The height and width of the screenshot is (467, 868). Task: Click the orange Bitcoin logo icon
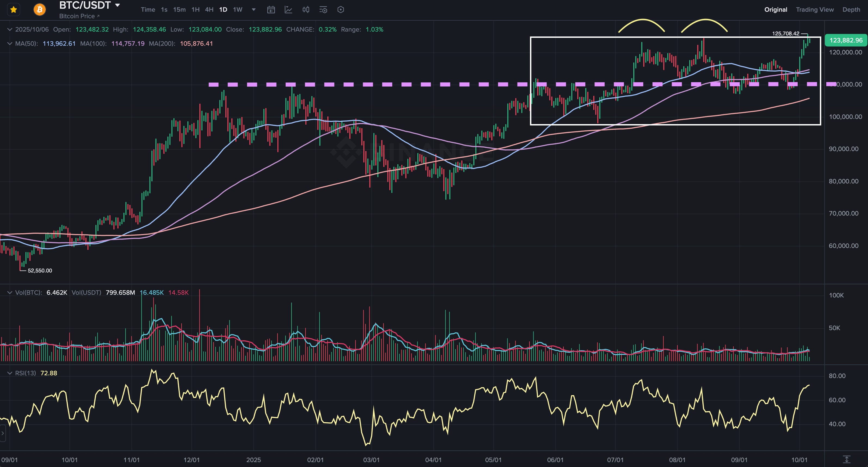pyautogui.click(x=39, y=10)
